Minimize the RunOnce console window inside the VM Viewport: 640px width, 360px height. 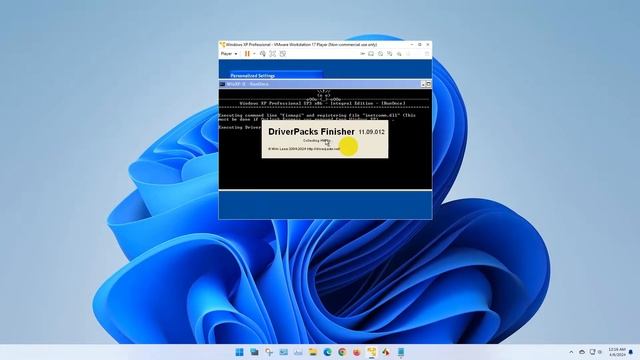pyautogui.click(x=423, y=84)
